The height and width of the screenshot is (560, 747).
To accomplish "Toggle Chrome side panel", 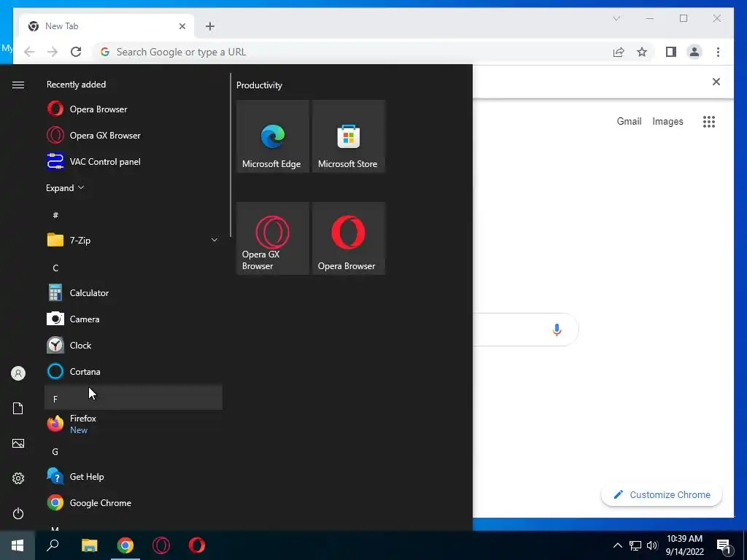I will tap(671, 52).
